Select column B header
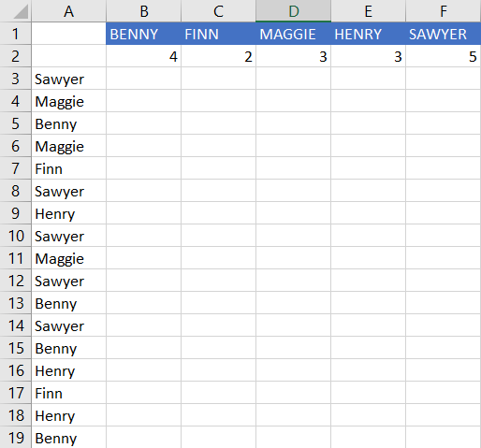 143,11
